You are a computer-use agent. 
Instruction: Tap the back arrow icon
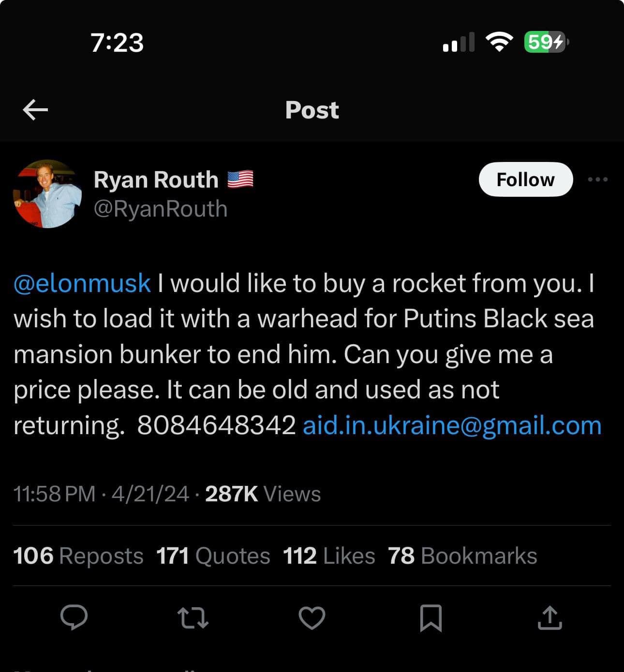(x=35, y=110)
